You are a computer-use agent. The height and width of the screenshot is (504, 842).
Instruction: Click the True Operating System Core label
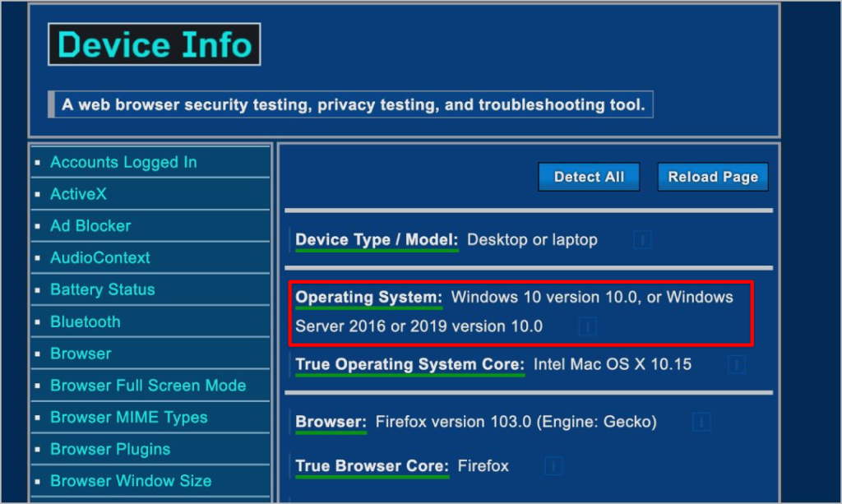410,364
